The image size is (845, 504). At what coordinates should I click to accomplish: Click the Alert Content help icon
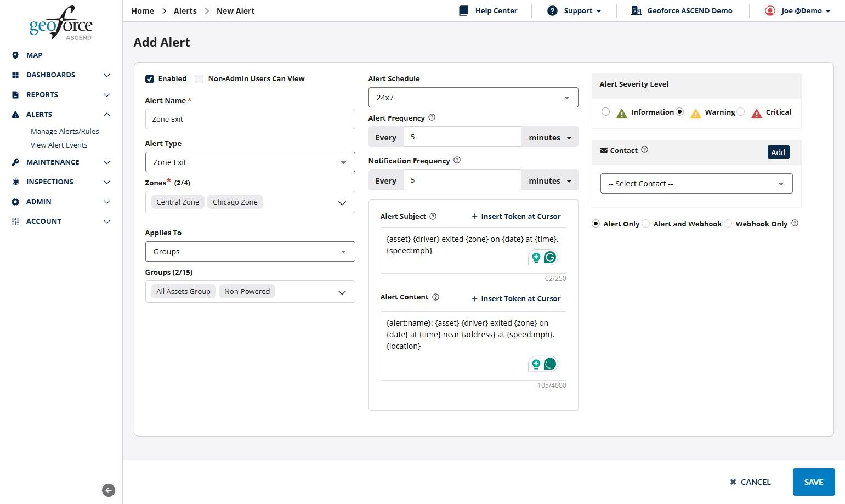[x=435, y=297]
